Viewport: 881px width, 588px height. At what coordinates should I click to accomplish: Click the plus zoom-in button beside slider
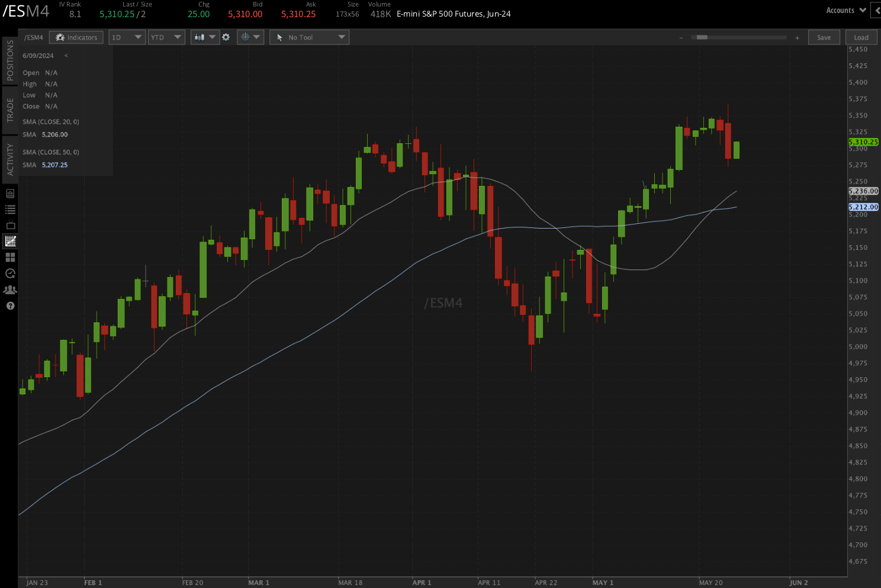pyautogui.click(x=798, y=38)
